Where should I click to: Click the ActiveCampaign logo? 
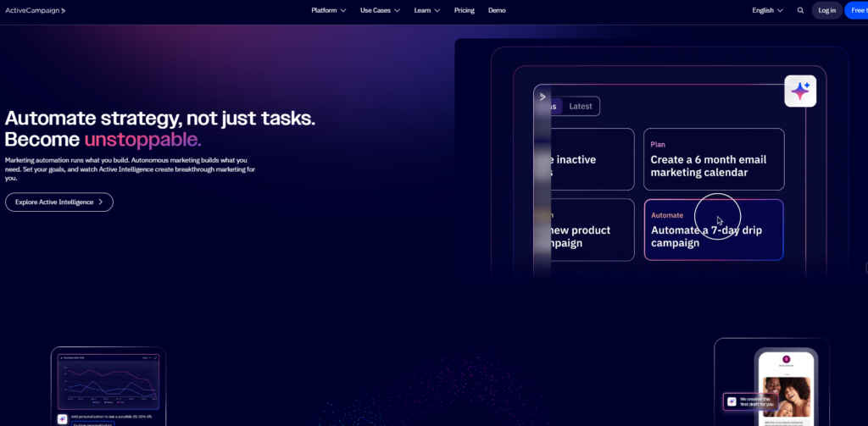tap(36, 10)
